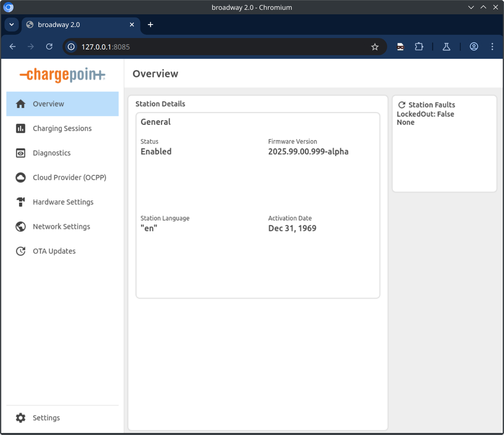Refresh Station Faults with the reload icon

pos(402,105)
